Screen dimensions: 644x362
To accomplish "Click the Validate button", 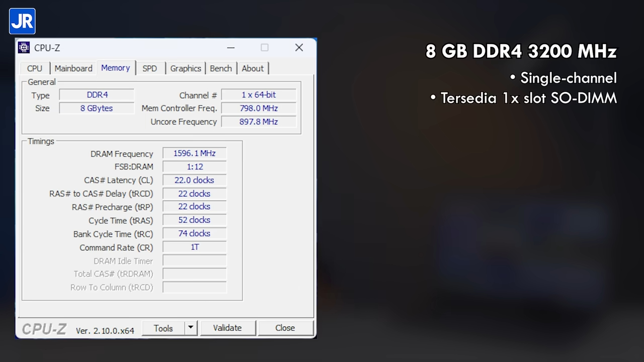I will [x=227, y=328].
